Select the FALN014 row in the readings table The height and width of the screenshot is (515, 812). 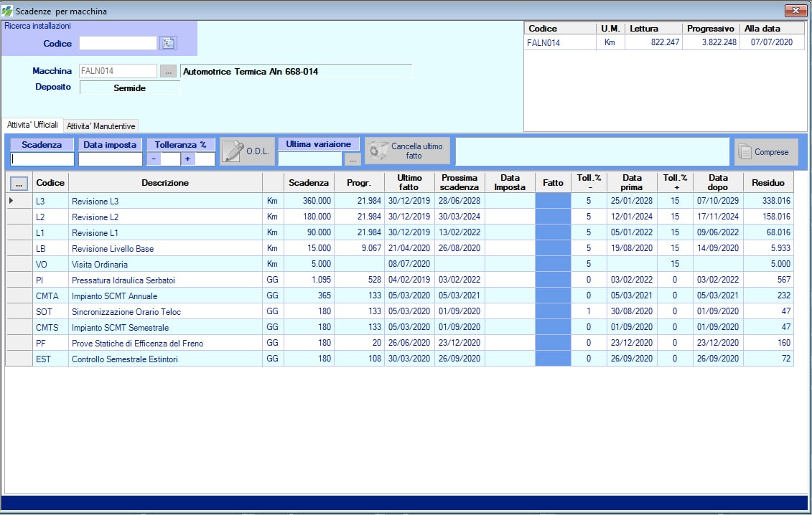tap(664, 42)
